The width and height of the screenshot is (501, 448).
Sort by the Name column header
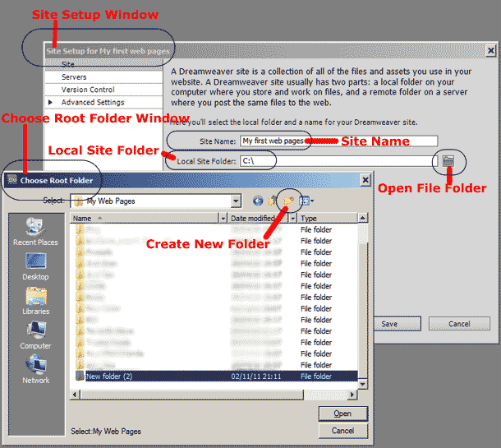coord(145,219)
